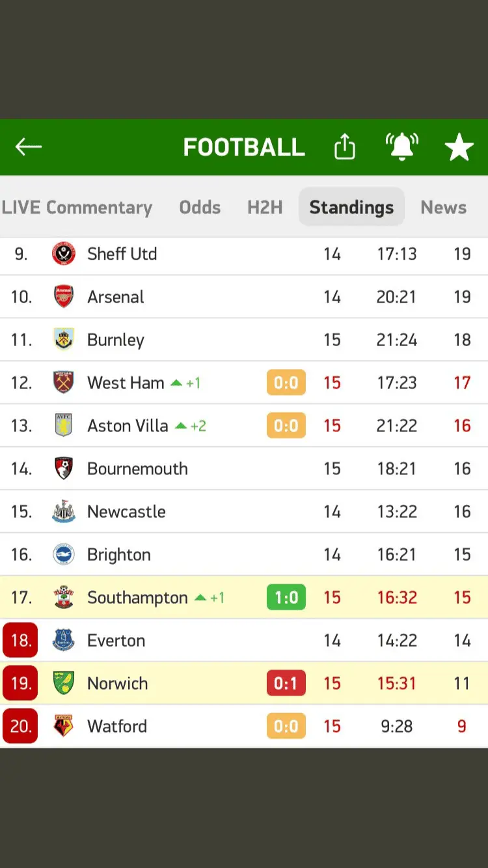Tap the Burnley club crest

(64, 340)
